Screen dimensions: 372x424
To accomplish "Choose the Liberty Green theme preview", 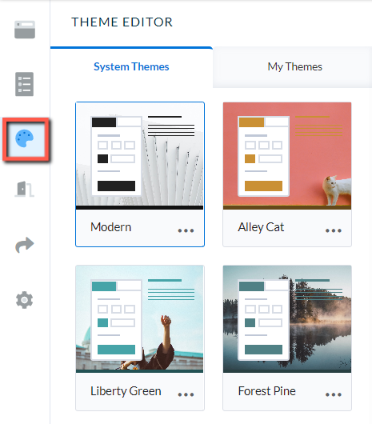I will pyautogui.click(x=140, y=319).
